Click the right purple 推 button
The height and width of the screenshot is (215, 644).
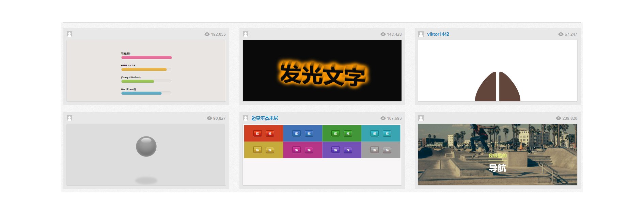348,150
